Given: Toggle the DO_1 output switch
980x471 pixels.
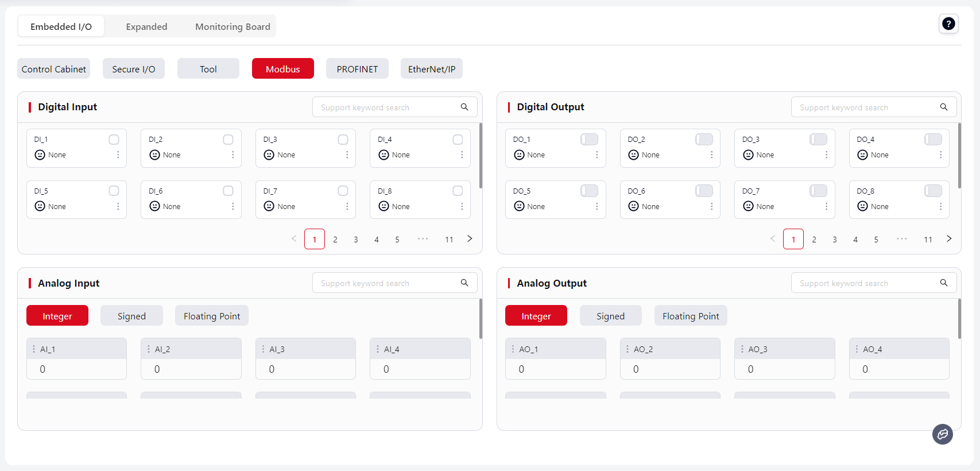Looking at the screenshot, I should pyautogui.click(x=589, y=140).
